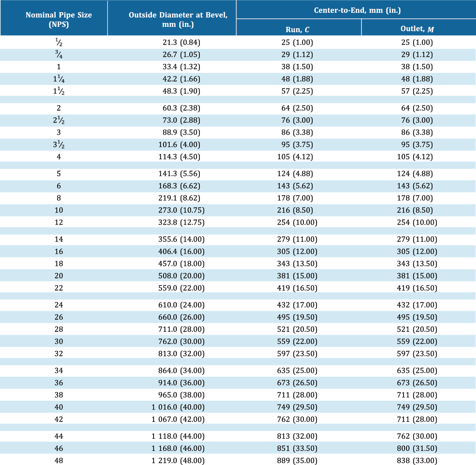Select the '1 016.0 (40.00)' outside diameter cell

point(178,407)
